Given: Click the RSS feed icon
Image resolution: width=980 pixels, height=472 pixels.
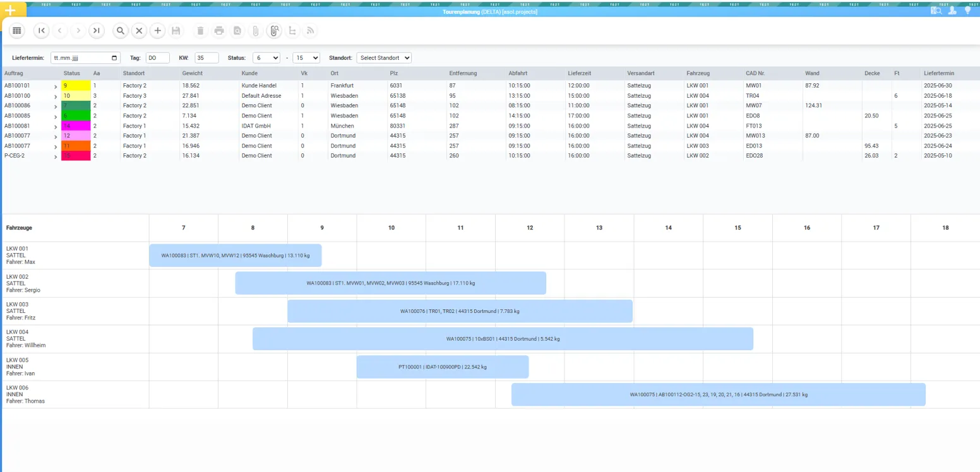Looking at the screenshot, I should click(311, 30).
